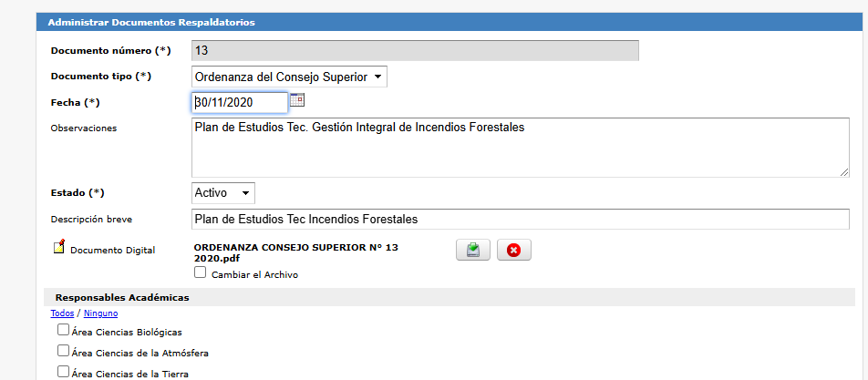Click the Descripción breve text field

[x=520, y=220]
